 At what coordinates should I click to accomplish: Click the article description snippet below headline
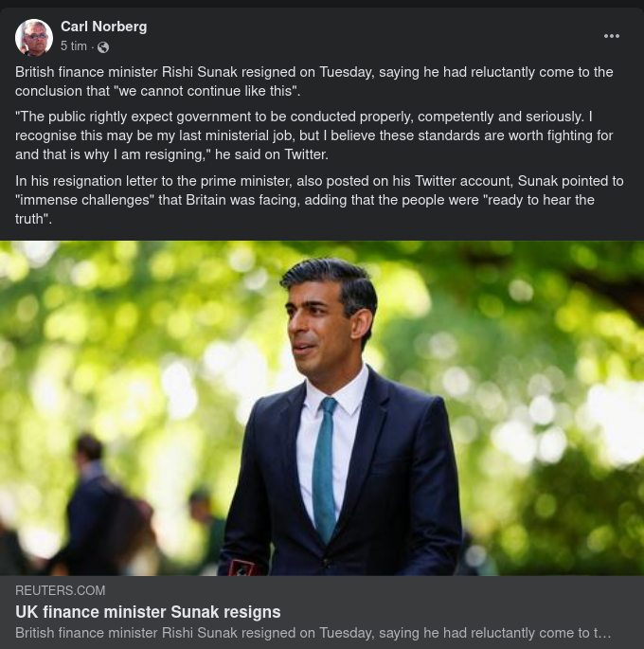click(x=313, y=633)
